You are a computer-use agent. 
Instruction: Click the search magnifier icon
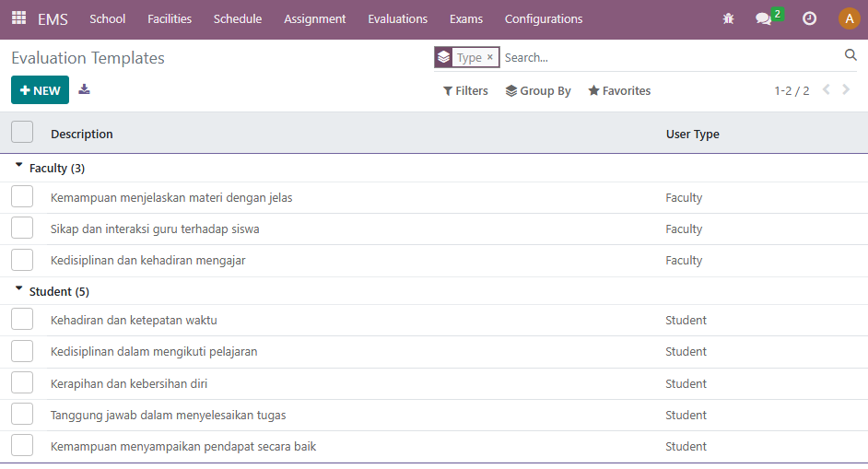850,56
